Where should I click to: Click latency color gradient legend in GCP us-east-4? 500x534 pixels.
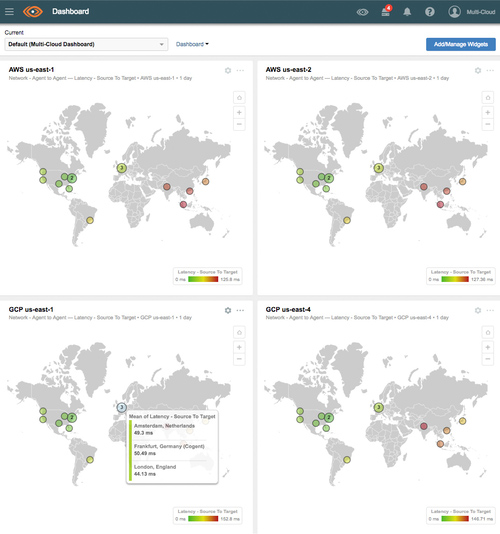coord(455,519)
